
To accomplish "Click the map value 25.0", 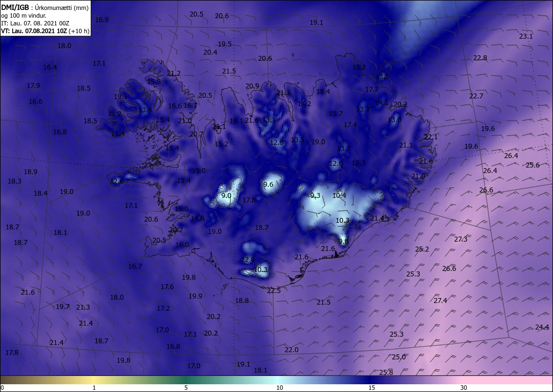I will (x=399, y=357).
